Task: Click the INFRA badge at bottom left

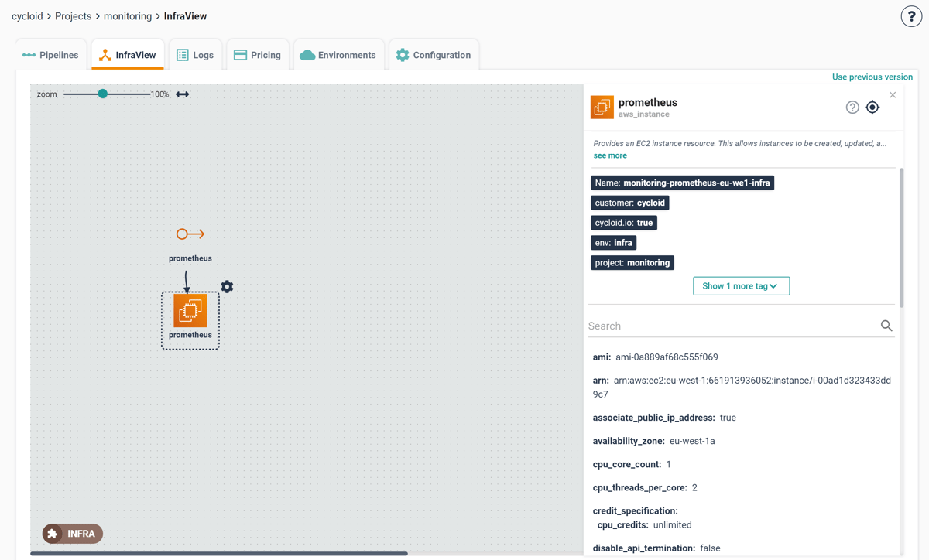Action: 72,533
